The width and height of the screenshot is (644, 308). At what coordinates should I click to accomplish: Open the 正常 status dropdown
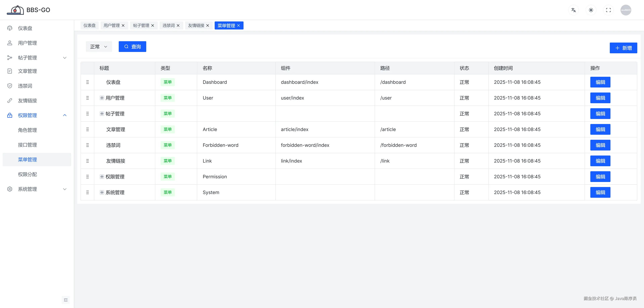99,47
